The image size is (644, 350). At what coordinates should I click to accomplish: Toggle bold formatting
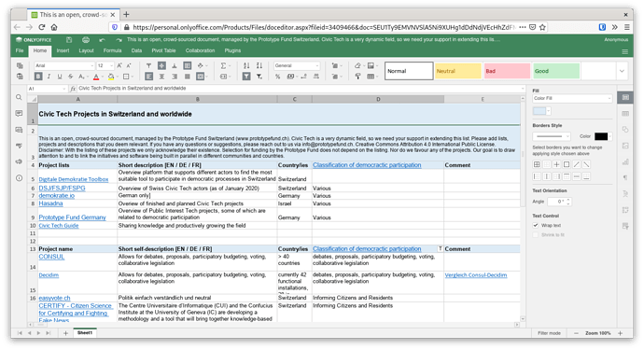coord(38,77)
